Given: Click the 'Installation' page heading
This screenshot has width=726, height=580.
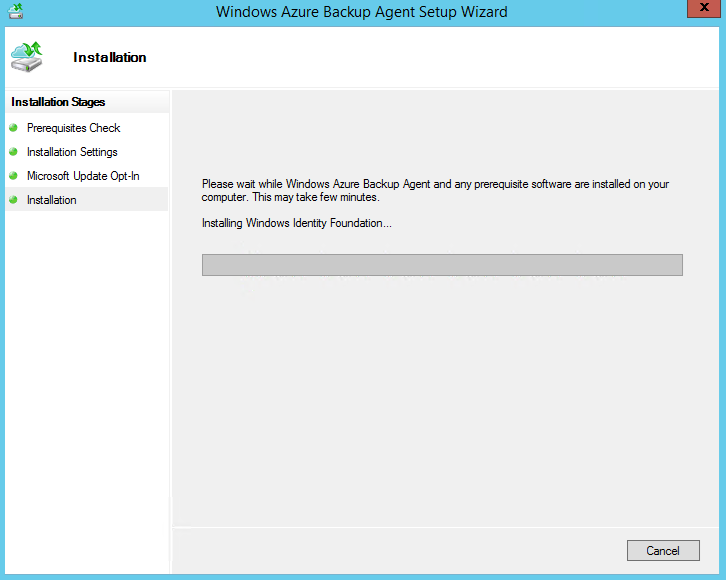Looking at the screenshot, I should click(110, 57).
